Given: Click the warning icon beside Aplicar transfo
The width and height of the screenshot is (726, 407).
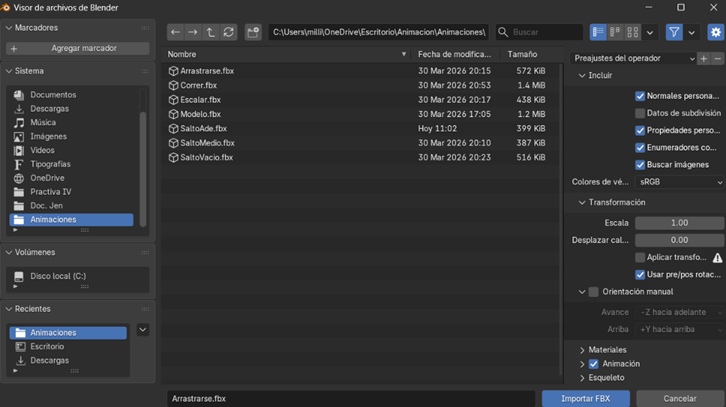Looking at the screenshot, I should click(717, 258).
